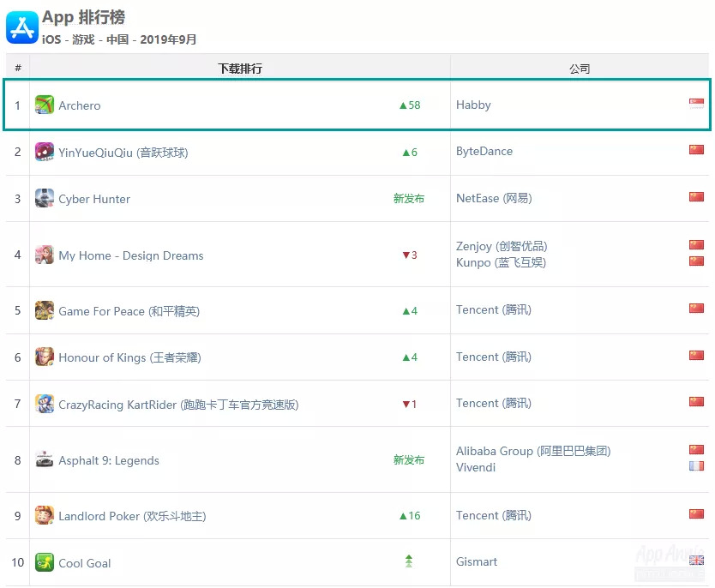Open the My Home Design Dreams icon
This screenshot has height=588, width=715.
(45, 255)
